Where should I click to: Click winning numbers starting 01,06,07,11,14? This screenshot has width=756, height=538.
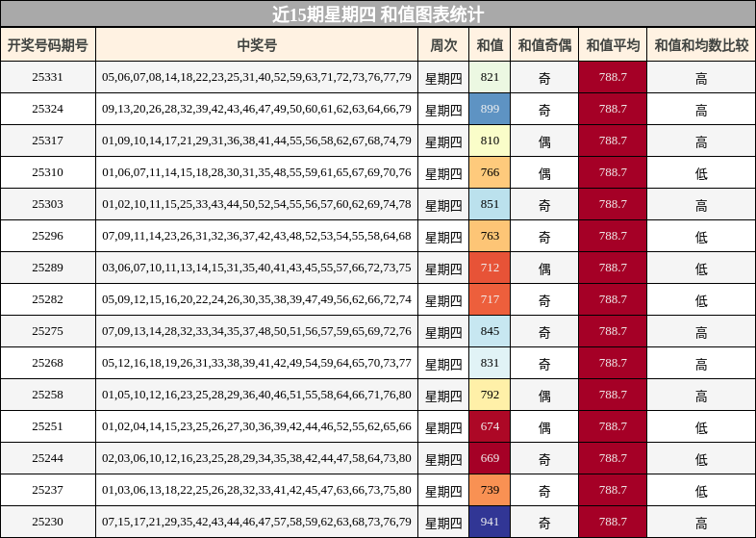[257, 172]
